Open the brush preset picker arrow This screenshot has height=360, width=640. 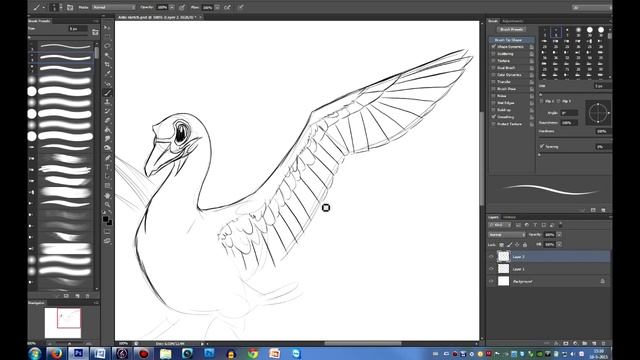[x=61, y=7]
